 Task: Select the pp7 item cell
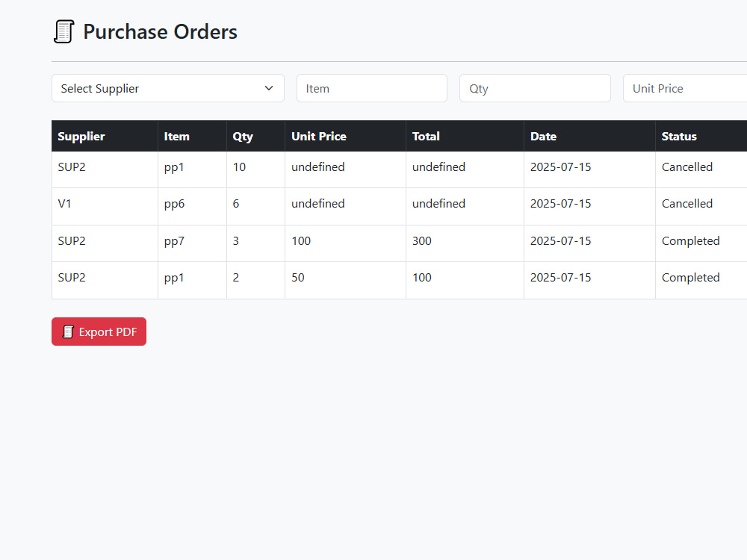[x=192, y=243]
